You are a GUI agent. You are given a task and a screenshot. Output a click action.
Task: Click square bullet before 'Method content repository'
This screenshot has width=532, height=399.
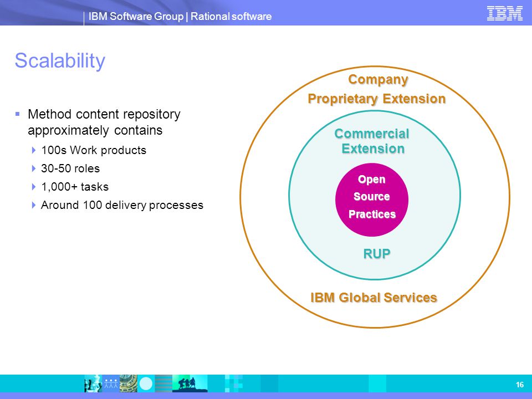click(x=18, y=114)
